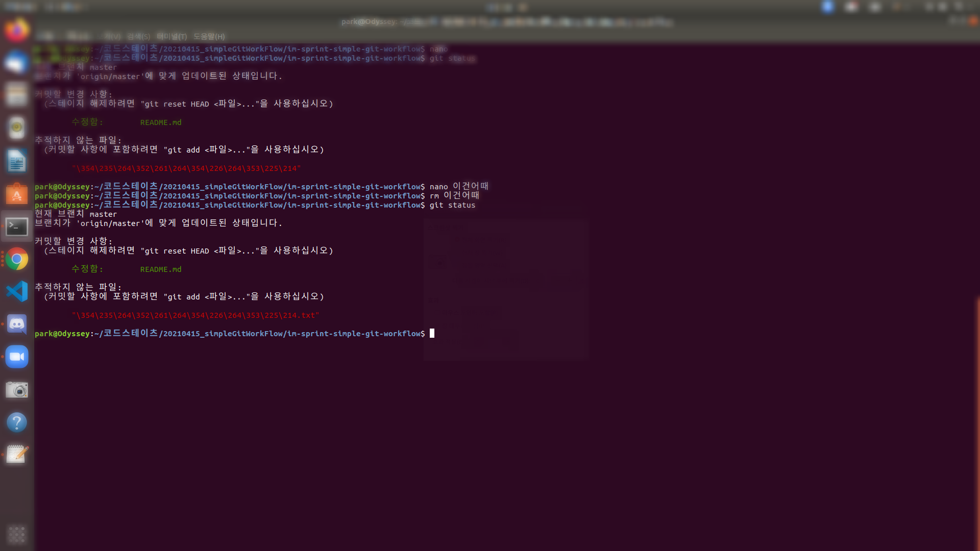Viewport: 980px width, 551px height.
Task: Open Firefox from the dock
Action: (x=17, y=30)
